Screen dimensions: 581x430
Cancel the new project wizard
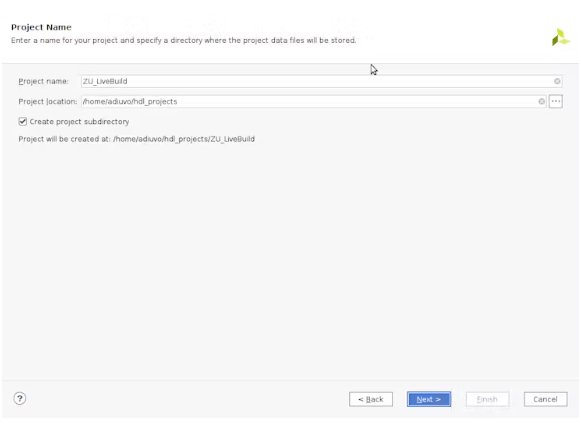click(x=545, y=399)
